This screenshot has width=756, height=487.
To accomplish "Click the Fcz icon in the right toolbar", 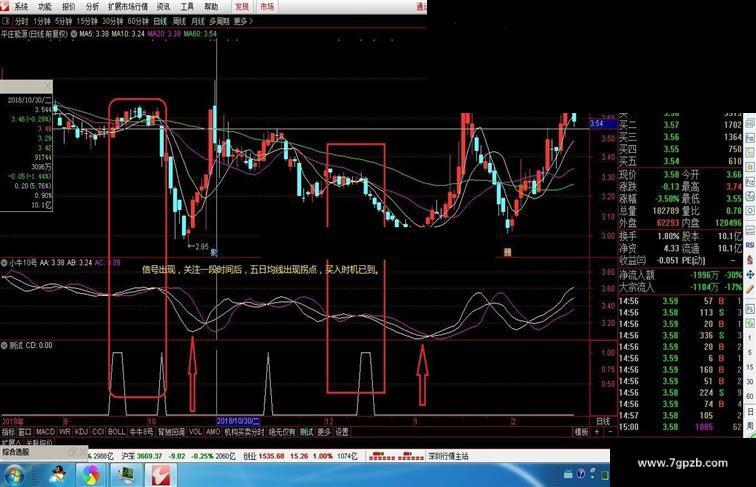I will [x=750, y=182].
